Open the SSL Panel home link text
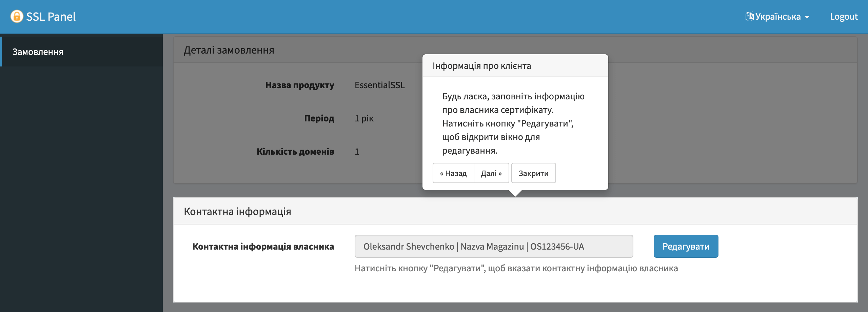This screenshot has height=312, width=868. coord(51,17)
